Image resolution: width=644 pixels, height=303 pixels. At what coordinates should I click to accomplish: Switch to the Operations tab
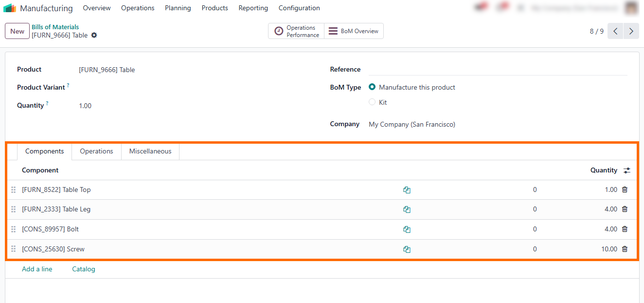96,151
